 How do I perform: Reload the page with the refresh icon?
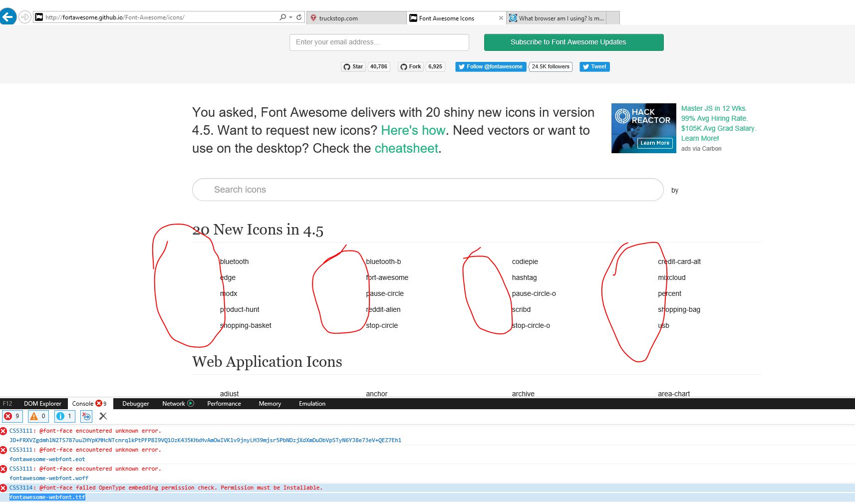coord(299,17)
